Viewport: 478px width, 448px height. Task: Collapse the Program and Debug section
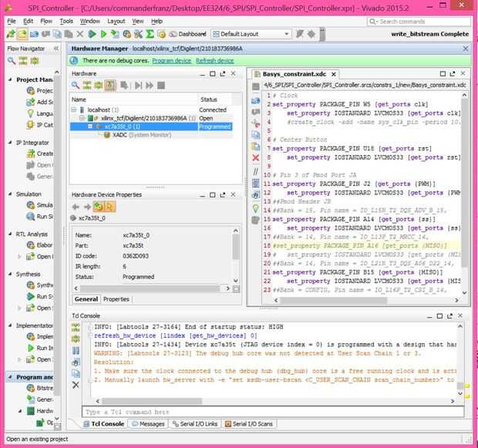pyautogui.click(x=9, y=377)
